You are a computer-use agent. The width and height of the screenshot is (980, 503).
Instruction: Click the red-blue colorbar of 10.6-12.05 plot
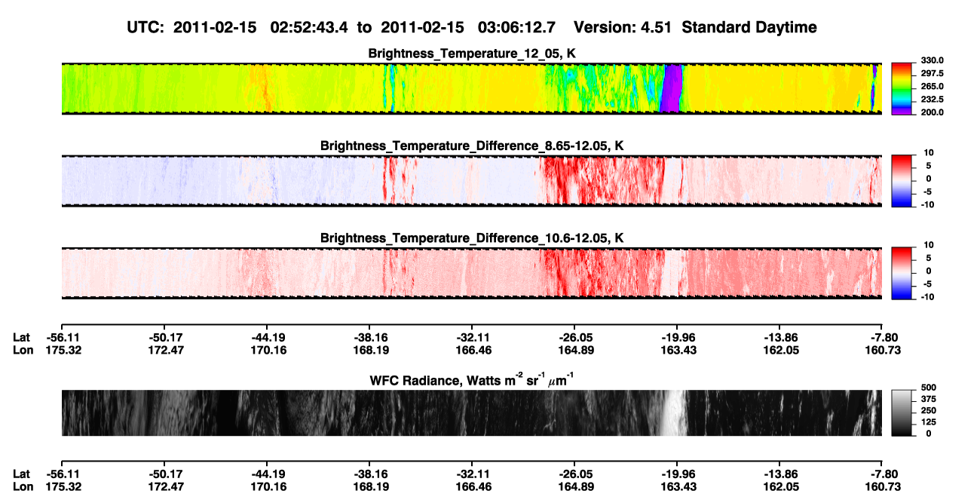(x=902, y=272)
